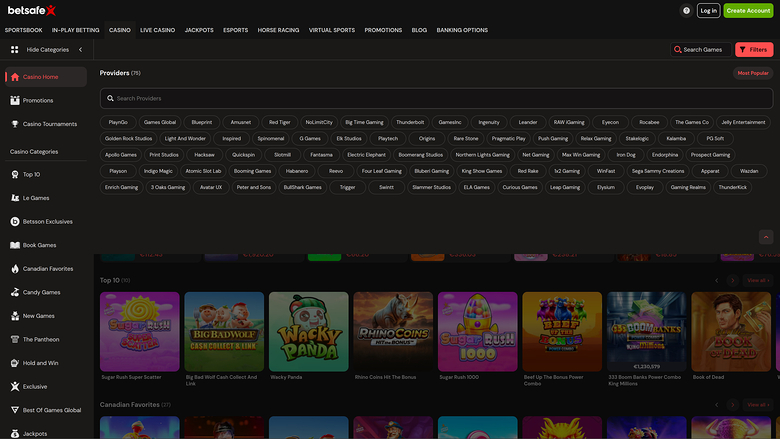Select the Evoplay provider chip
Viewport: 780px width, 439px height.
pyautogui.click(x=645, y=187)
